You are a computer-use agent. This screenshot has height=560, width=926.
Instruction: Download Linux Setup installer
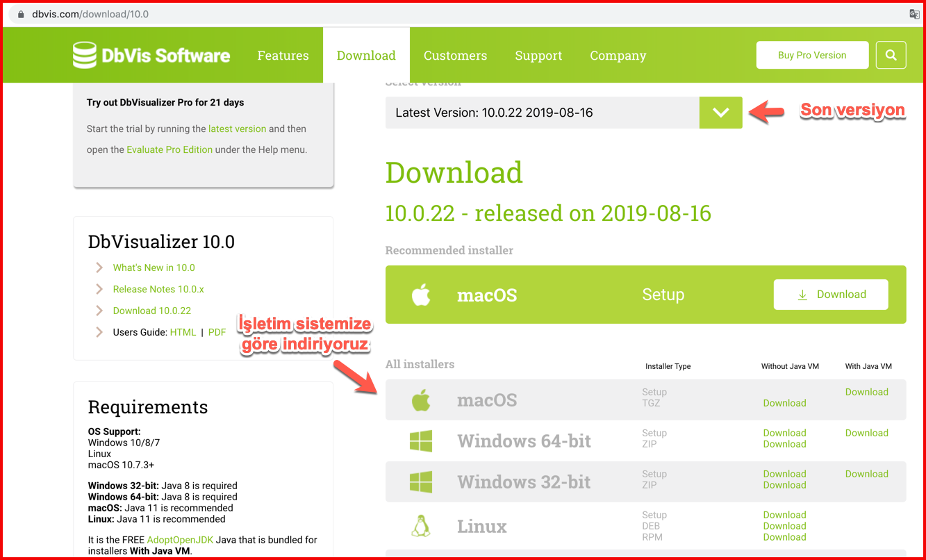pyautogui.click(x=784, y=515)
